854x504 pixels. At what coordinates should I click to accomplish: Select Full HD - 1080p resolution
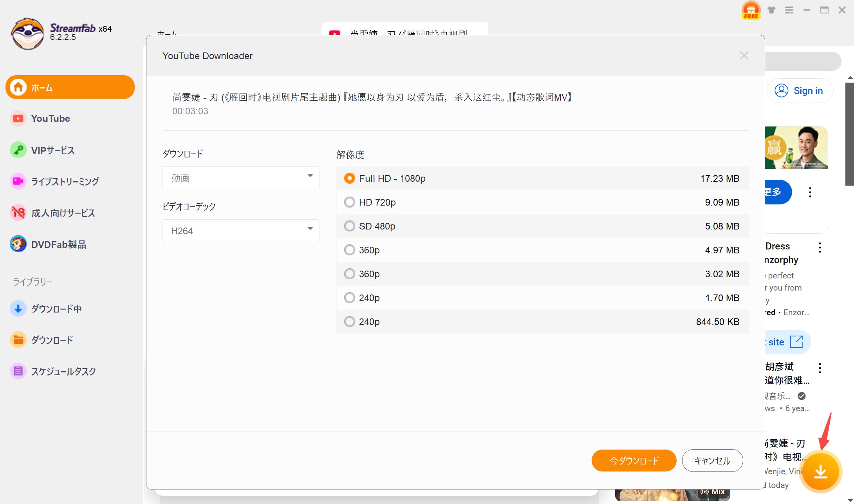(x=542, y=179)
